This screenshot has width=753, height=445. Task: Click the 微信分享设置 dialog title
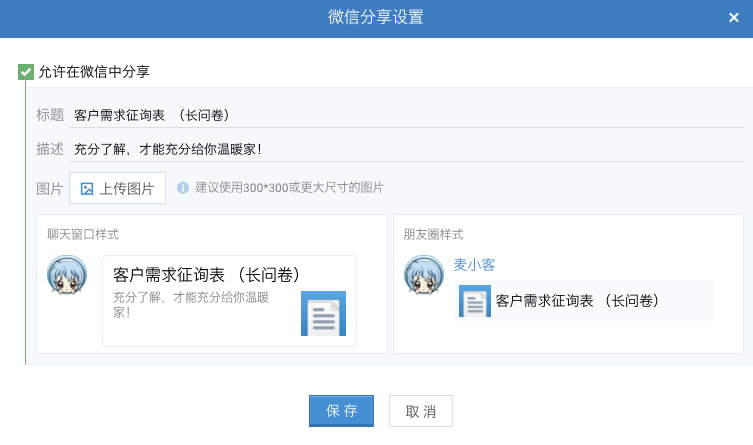pos(376,17)
